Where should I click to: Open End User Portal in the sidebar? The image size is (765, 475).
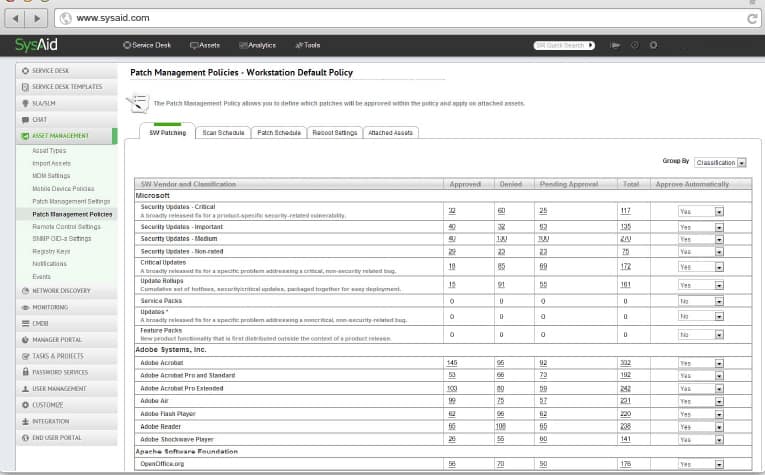point(67,437)
